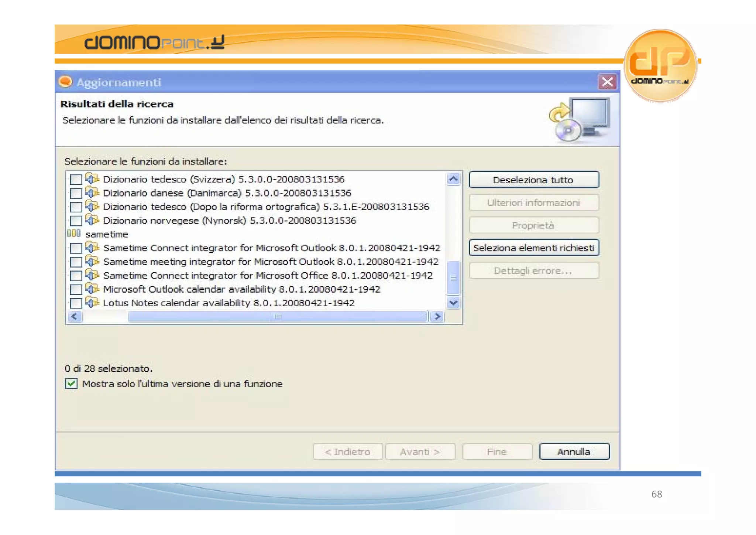Open Dettagli errore button

pyautogui.click(x=534, y=270)
